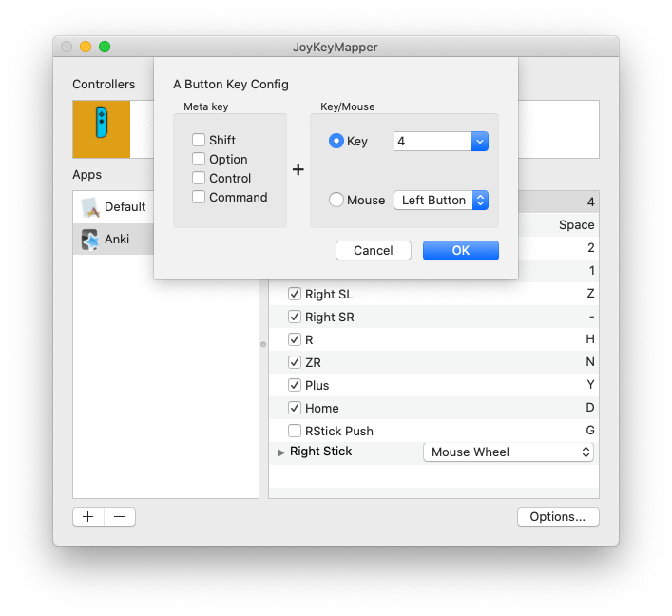Enable the Command meta key checkbox
Viewport: 672px width, 616px height.
[x=199, y=197]
